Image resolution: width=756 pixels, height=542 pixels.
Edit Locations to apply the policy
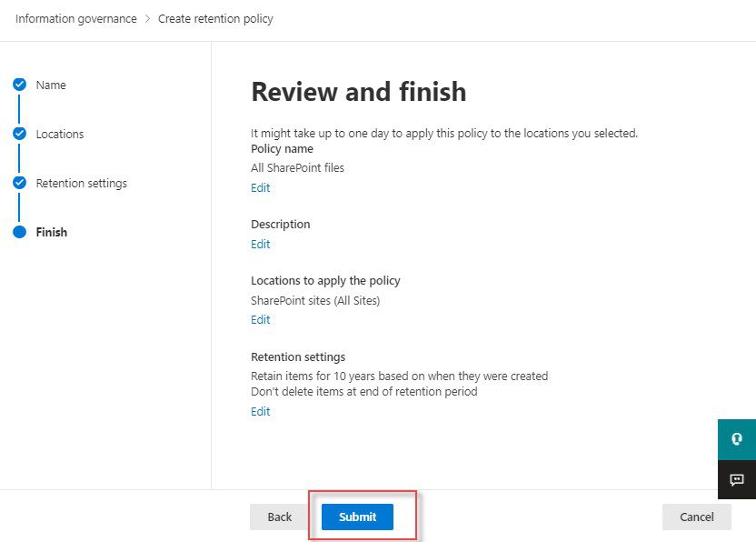pos(261,319)
